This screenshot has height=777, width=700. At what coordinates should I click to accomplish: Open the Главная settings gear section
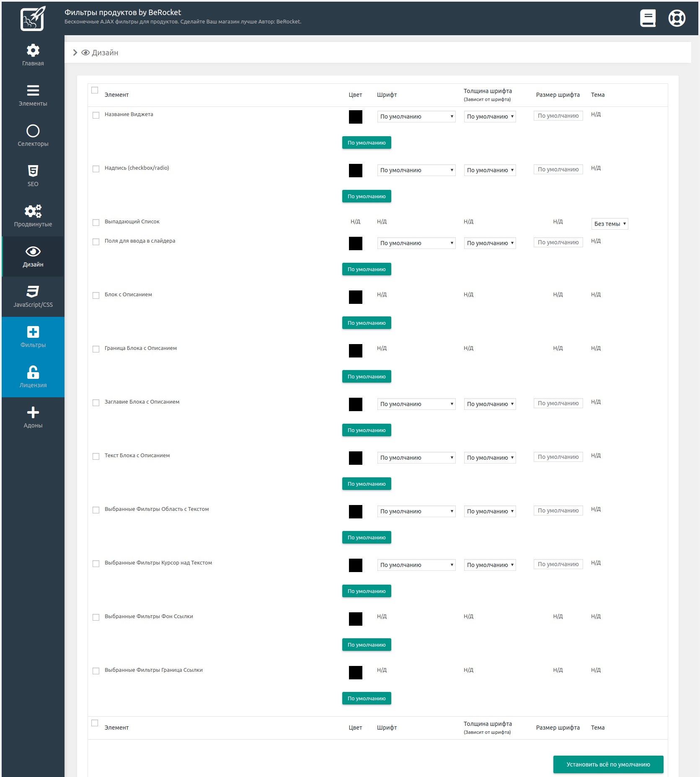point(33,55)
